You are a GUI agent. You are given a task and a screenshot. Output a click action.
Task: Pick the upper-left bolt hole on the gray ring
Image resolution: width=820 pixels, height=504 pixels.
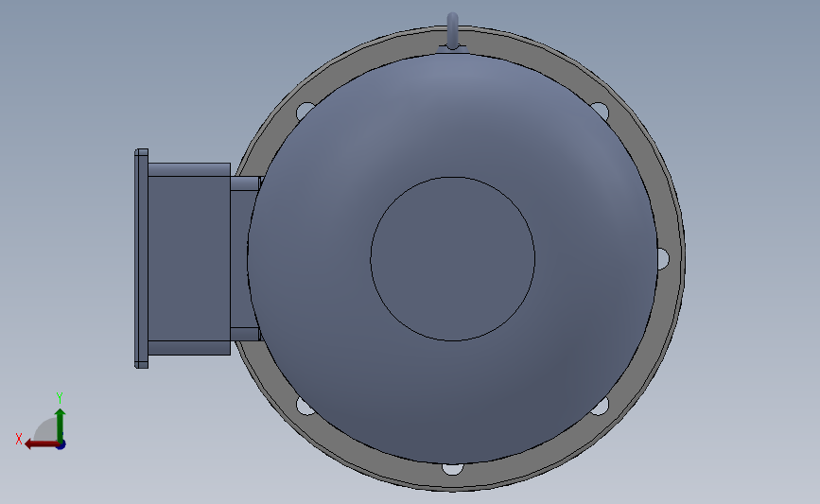[x=305, y=111]
